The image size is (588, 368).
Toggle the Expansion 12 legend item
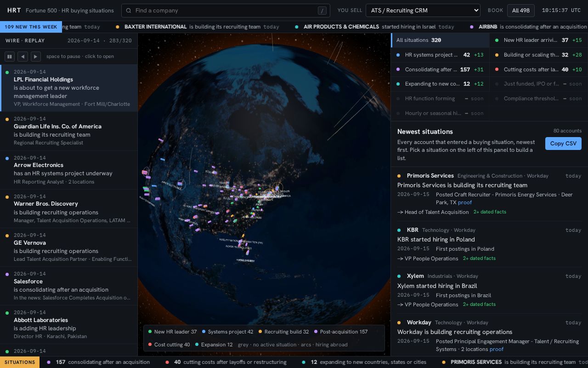click(x=214, y=345)
